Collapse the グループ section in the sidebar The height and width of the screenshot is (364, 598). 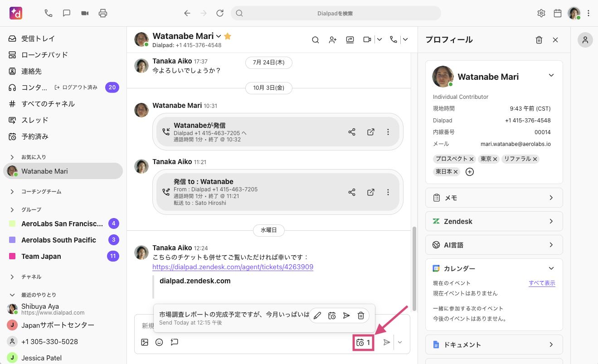coord(12,209)
